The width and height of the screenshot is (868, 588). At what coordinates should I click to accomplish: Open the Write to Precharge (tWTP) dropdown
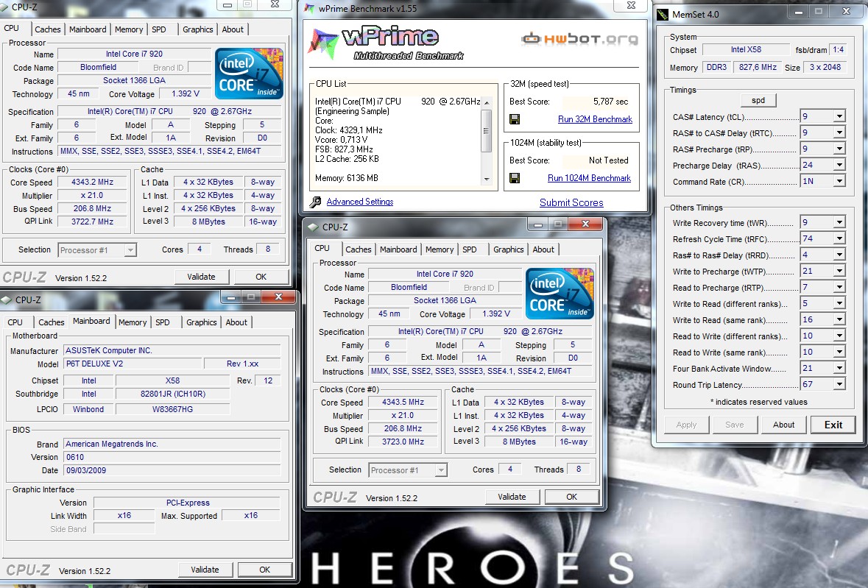point(839,271)
